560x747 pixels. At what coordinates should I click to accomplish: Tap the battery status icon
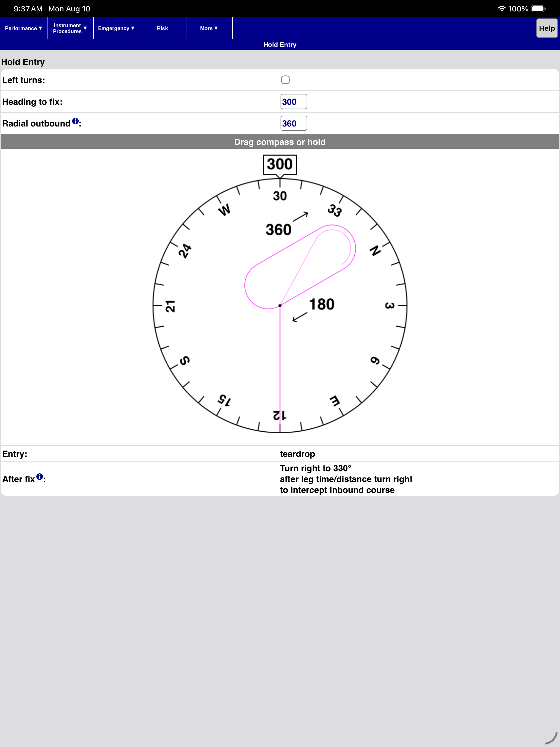point(538,9)
